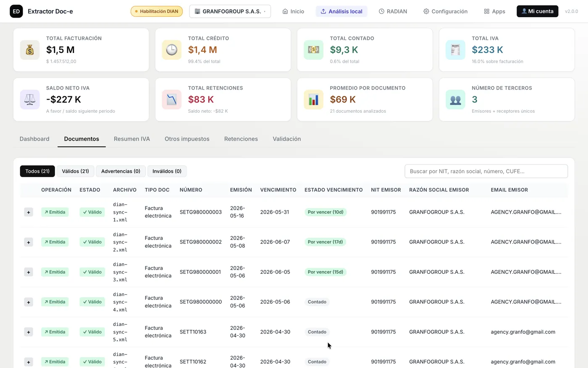Select the Documentos tab
This screenshot has height=368, width=588.
81,139
